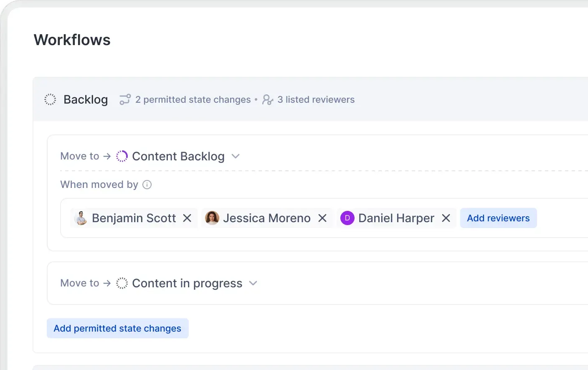
Task: Select the Backlog workflow header title
Action: (86, 99)
